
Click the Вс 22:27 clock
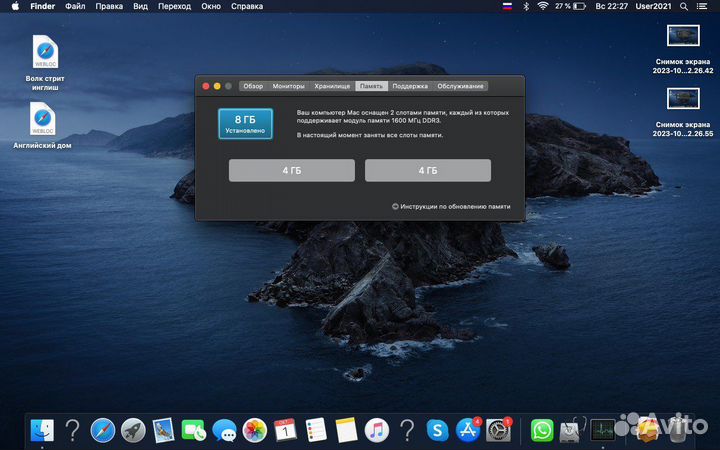coord(611,6)
